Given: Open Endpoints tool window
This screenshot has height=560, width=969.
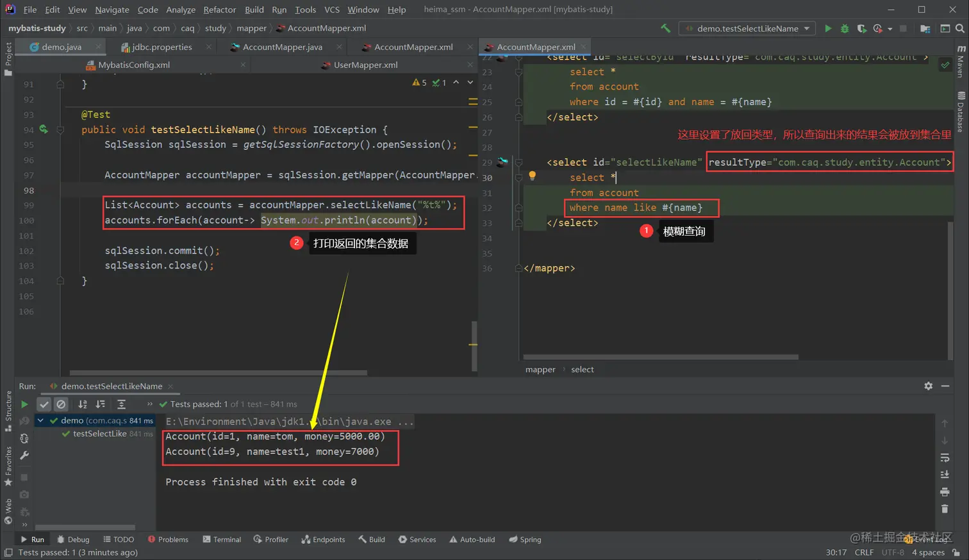Looking at the screenshot, I should coord(323,539).
